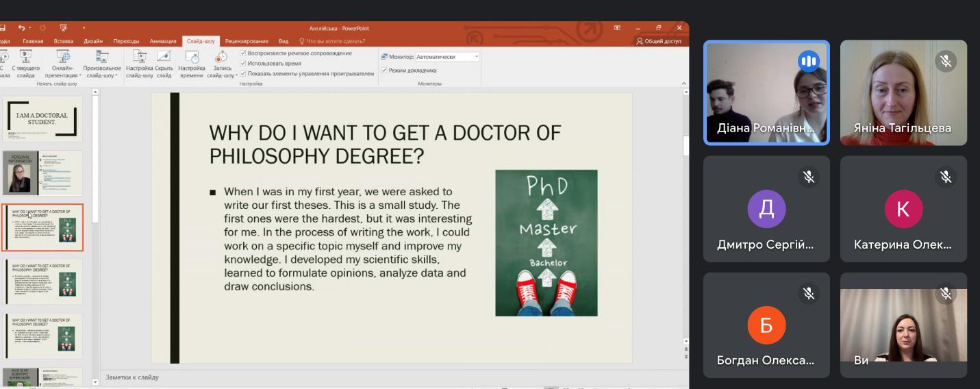The height and width of the screenshot is (389, 980).
Task: Expand the Запись слайд-шоу dropdown arrow
Action: (236, 76)
